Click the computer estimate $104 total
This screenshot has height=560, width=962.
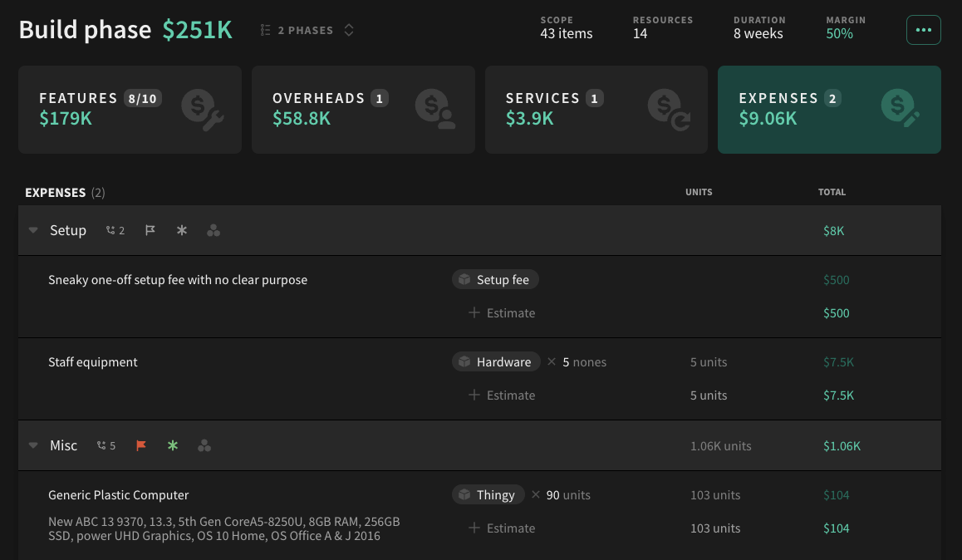point(837,528)
